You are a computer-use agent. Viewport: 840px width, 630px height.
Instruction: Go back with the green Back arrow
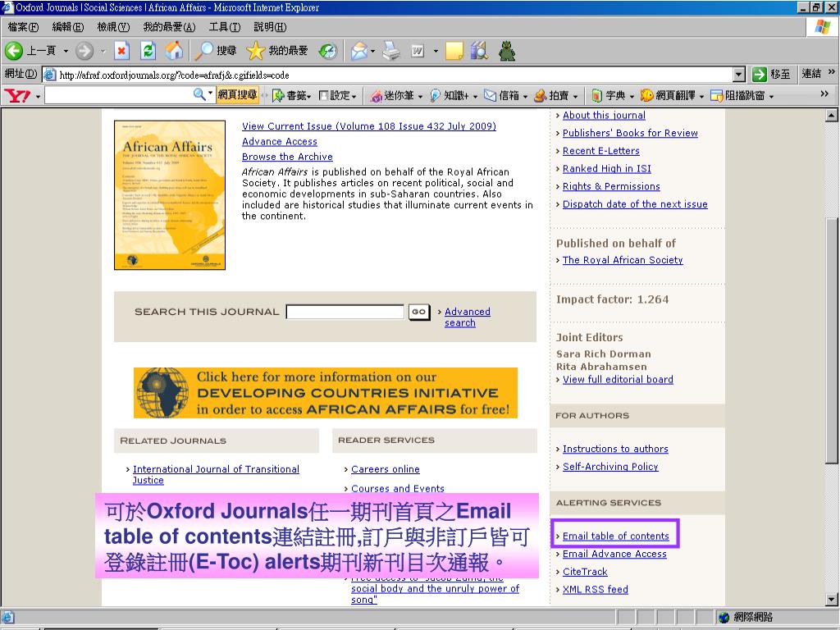[x=14, y=51]
